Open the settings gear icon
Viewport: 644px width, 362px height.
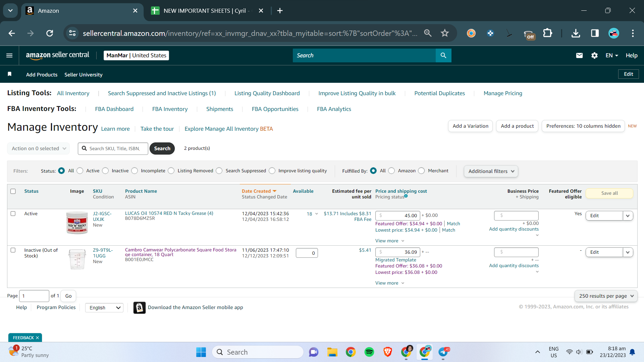(x=594, y=55)
